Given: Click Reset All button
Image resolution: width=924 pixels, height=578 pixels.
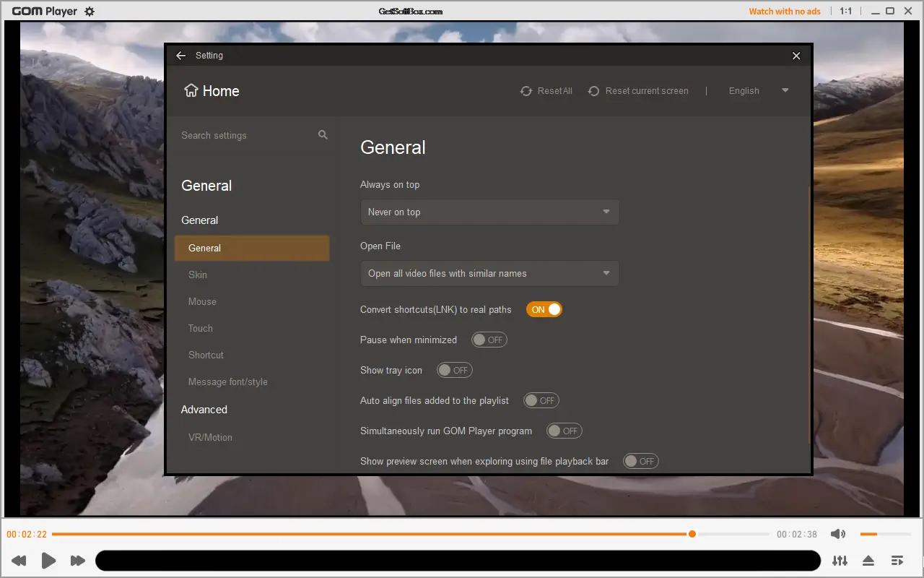Looking at the screenshot, I should pos(546,91).
